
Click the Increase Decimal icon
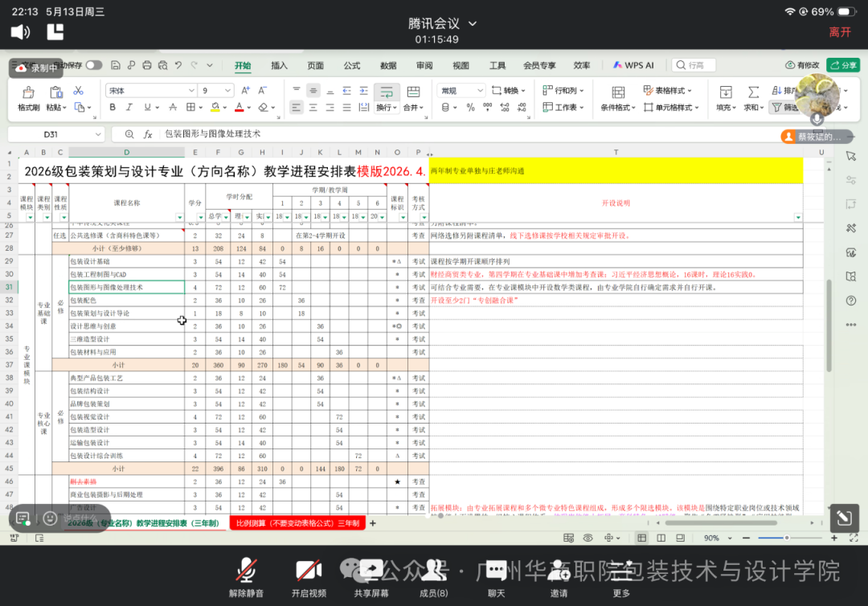[505, 108]
